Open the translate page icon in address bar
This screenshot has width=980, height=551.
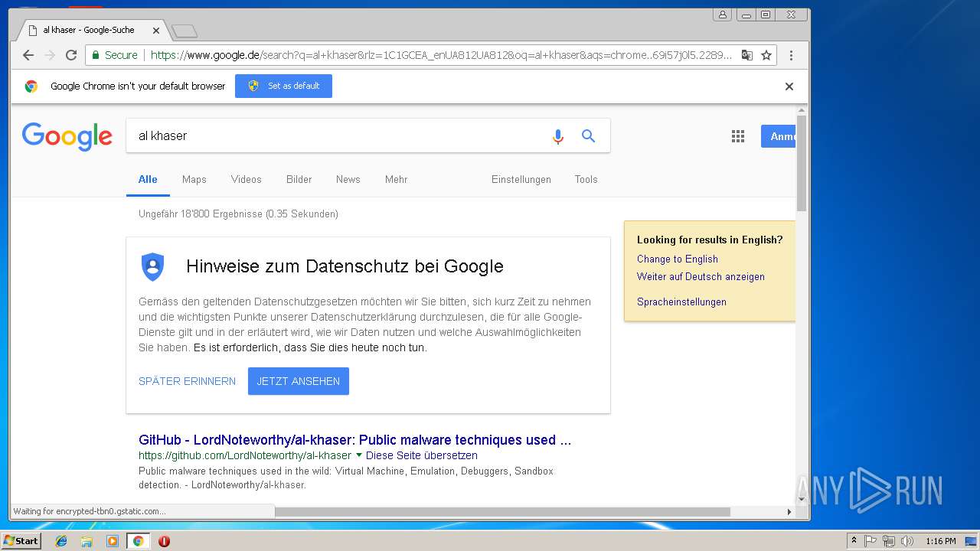coord(747,55)
